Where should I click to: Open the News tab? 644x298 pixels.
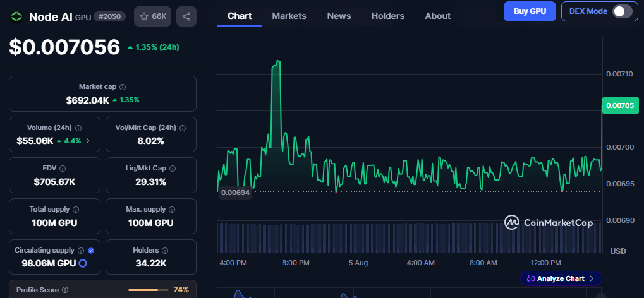coord(339,16)
